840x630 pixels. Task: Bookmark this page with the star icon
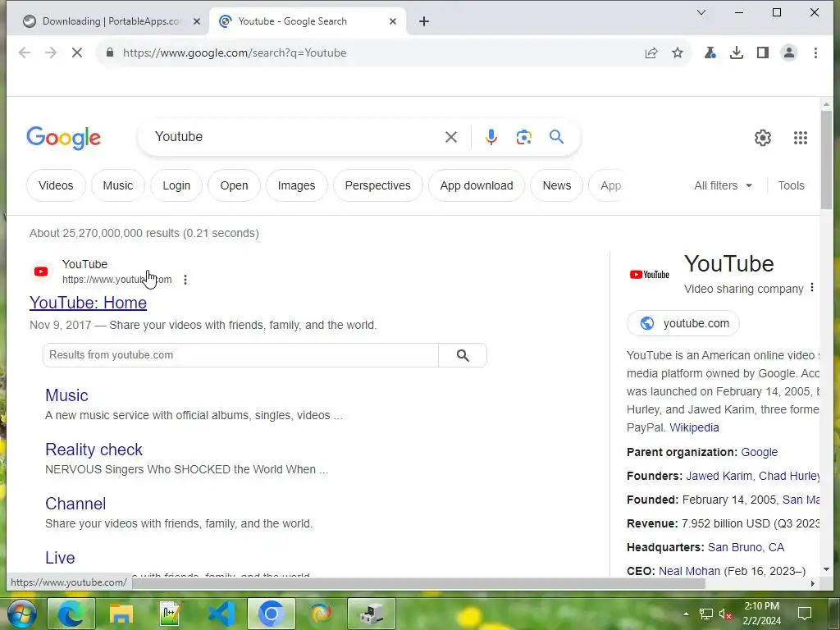click(678, 52)
